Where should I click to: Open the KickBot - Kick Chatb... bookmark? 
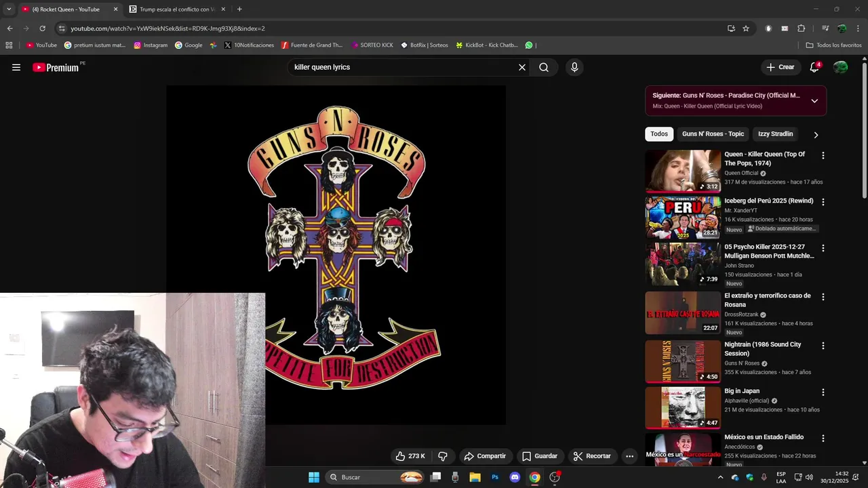(487, 45)
